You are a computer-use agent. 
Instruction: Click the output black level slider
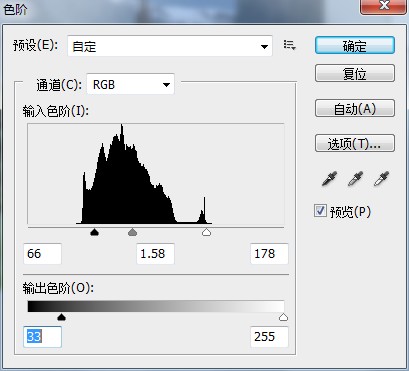point(61,317)
